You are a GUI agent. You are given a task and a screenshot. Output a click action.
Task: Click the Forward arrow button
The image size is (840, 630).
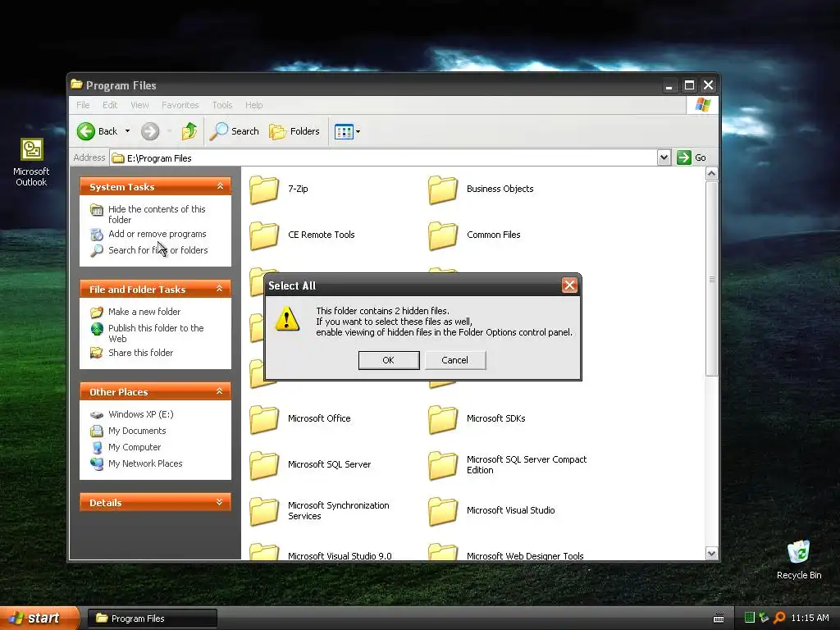click(x=150, y=131)
